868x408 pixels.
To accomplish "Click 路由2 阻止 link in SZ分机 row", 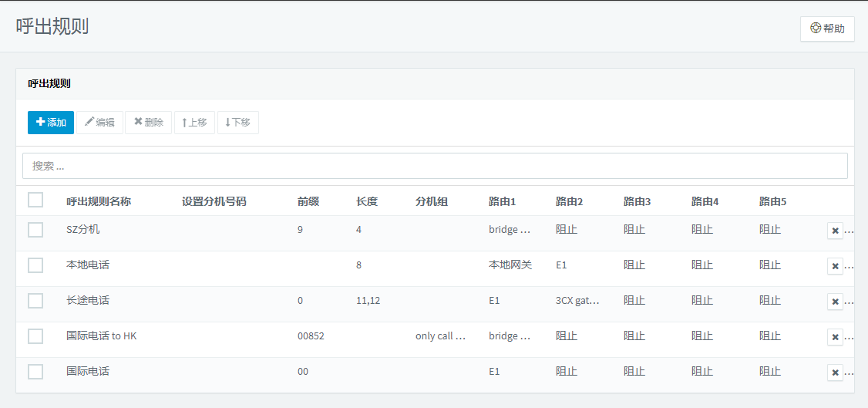I will pos(567,229).
